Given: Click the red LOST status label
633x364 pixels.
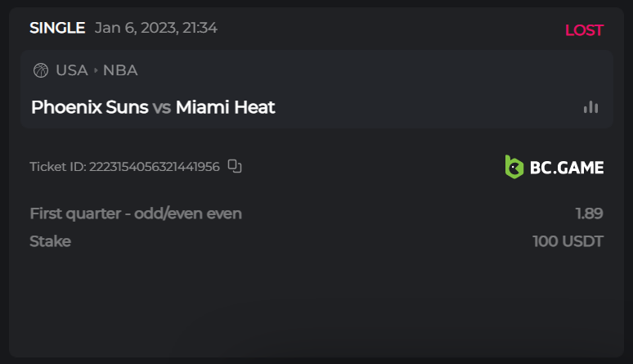Looking at the screenshot, I should [x=584, y=30].
